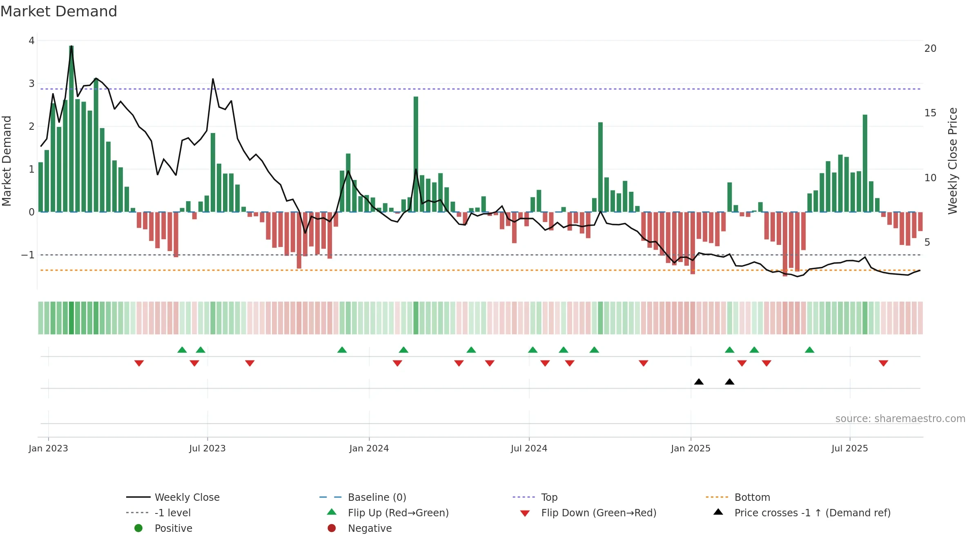Click the 'Weekly Close Price' right axis title

(x=953, y=161)
